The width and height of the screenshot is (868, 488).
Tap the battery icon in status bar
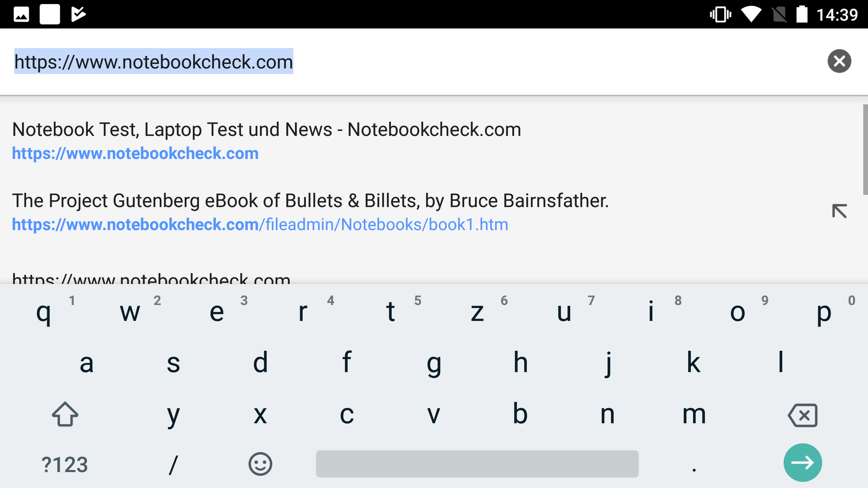[x=802, y=14]
